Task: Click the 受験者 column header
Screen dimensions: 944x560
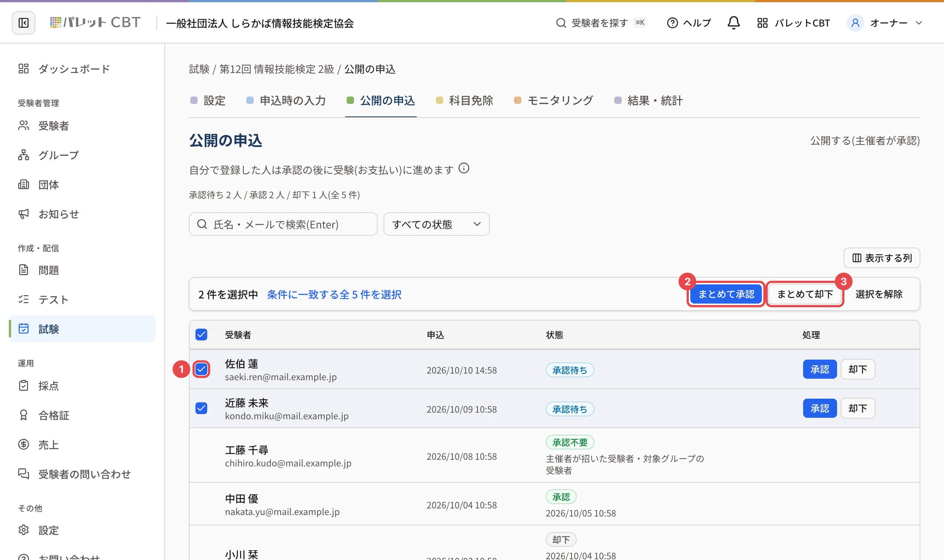Action: (238, 335)
